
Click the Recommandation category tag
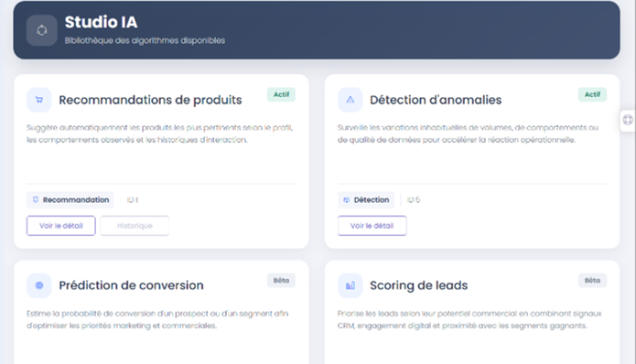point(70,200)
